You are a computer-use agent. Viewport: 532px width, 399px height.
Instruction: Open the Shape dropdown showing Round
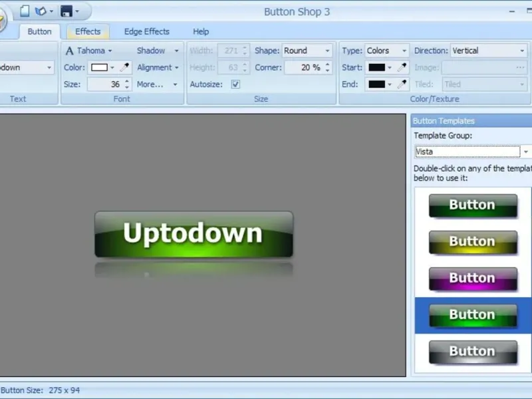coord(307,51)
